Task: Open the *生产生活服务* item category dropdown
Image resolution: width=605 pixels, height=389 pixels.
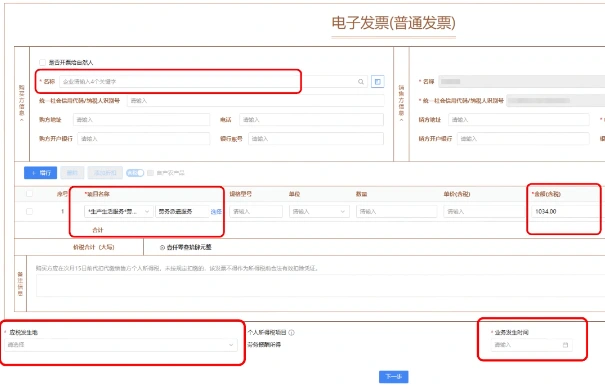Action: coord(118,211)
